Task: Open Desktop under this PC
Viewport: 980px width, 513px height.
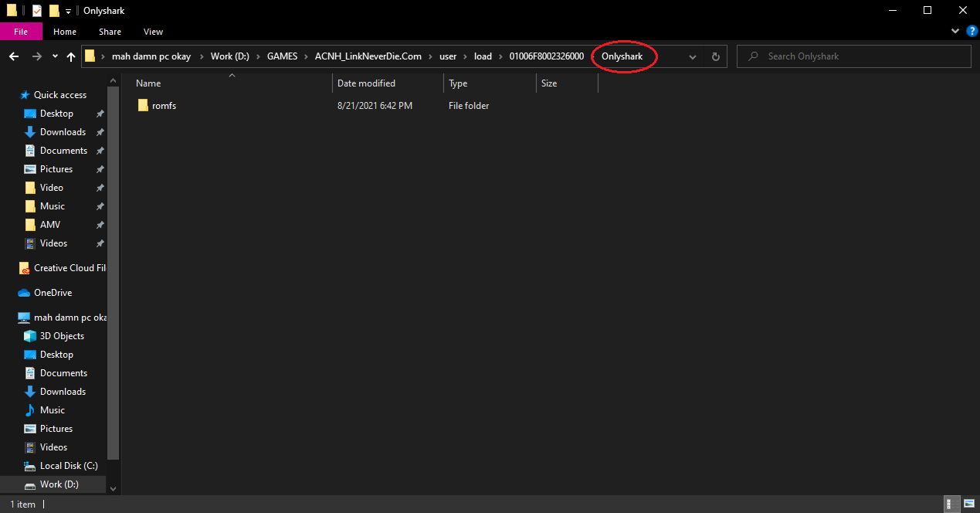Action: tap(56, 355)
